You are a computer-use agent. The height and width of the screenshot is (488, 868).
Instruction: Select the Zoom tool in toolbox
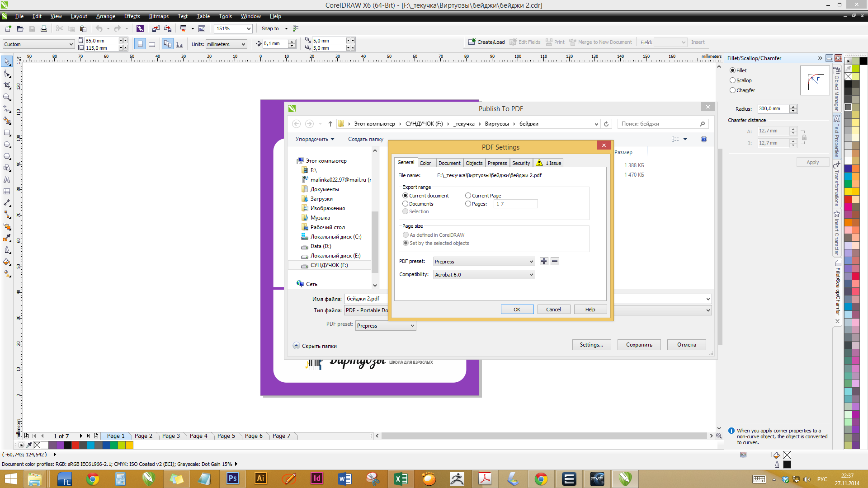coord(7,97)
